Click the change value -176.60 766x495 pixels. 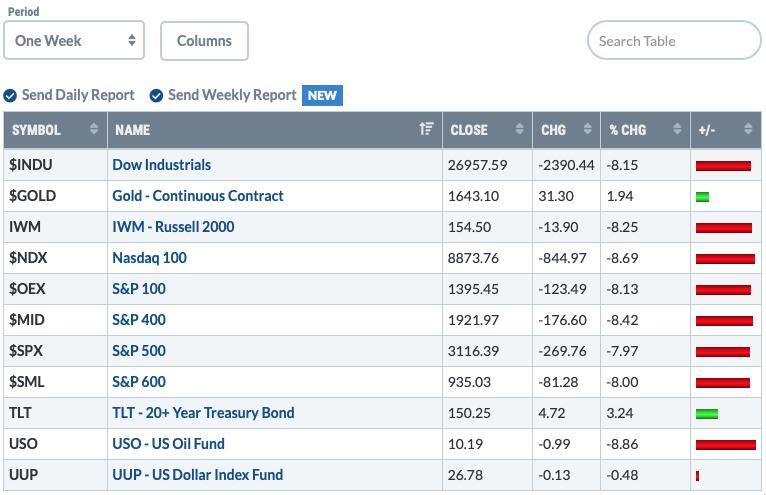[x=562, y=320]
